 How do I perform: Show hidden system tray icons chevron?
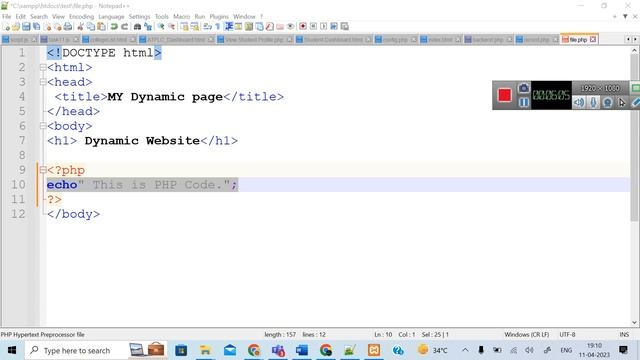point(465,350)
